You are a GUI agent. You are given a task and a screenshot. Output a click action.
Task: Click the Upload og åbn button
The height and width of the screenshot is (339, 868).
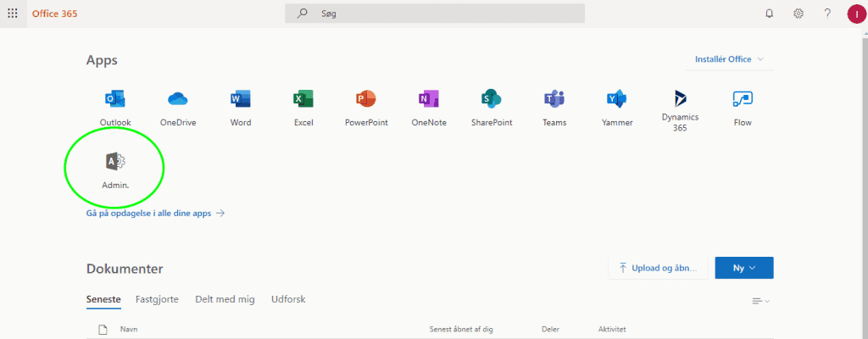[x=658, y=268]
